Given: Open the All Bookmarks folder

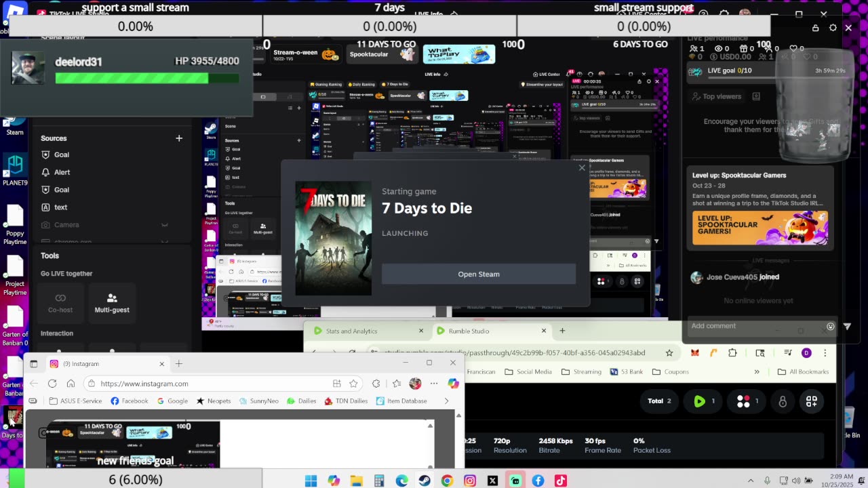Looking at the screenshot, I should 804,371.
